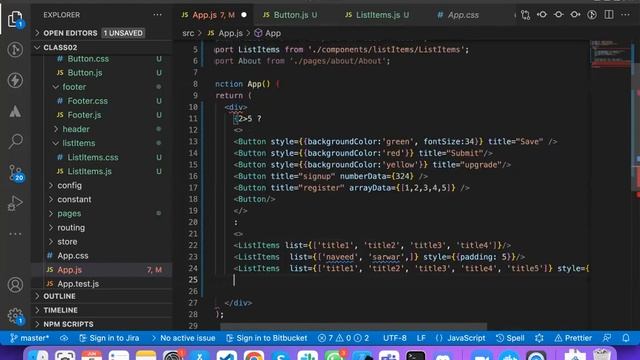Collapse the CLASS02 project folder
640x360 pixels.
pos(102,47)
